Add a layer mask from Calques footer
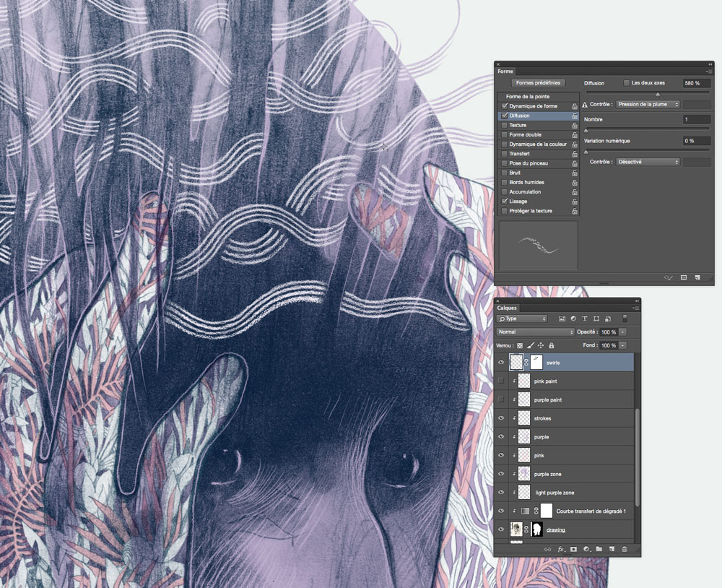 [574, 549]
